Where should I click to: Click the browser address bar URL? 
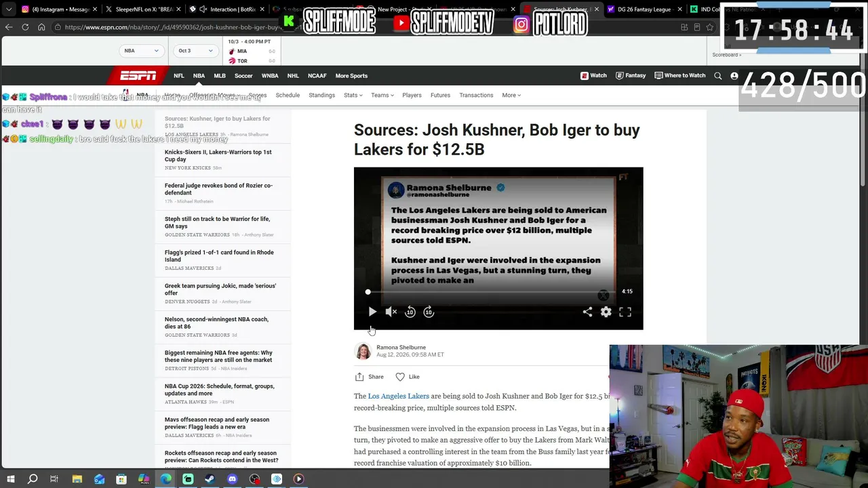click(x=174, y=27)
